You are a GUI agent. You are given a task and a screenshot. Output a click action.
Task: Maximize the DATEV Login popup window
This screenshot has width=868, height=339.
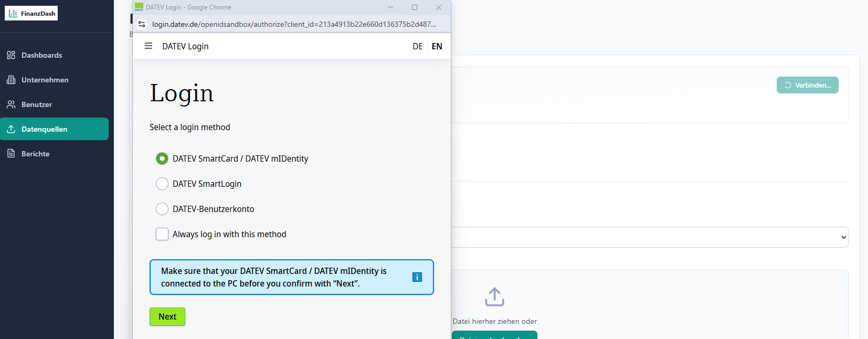tap(415, 7)
